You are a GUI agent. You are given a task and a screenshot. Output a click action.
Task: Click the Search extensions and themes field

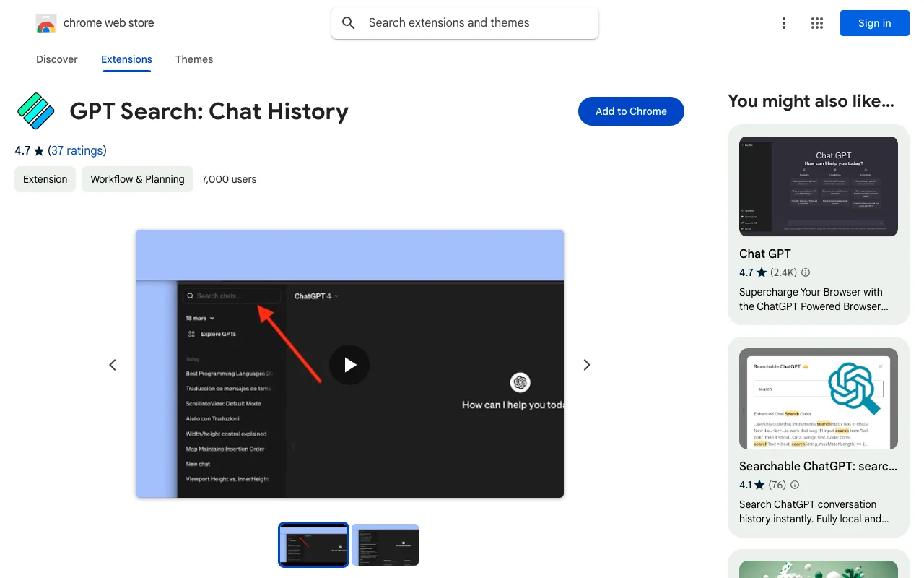476,23
